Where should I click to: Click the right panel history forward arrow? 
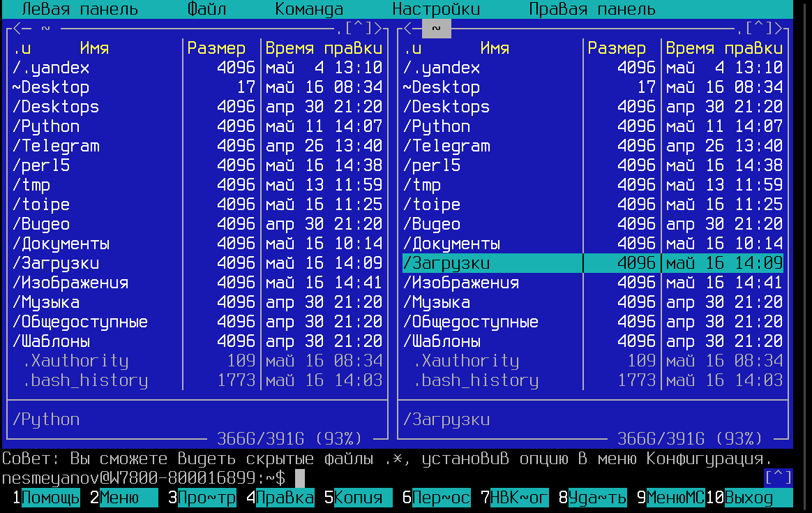pos(778,29)
